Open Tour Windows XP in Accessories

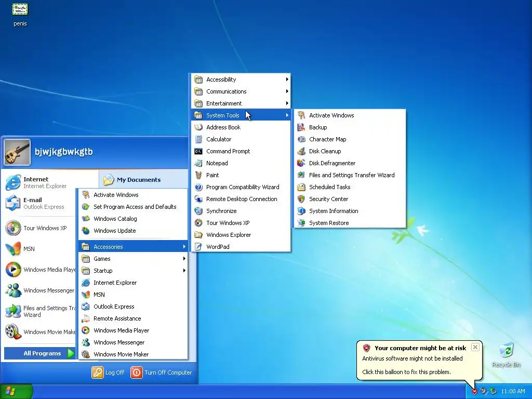(x=241, y=223)
